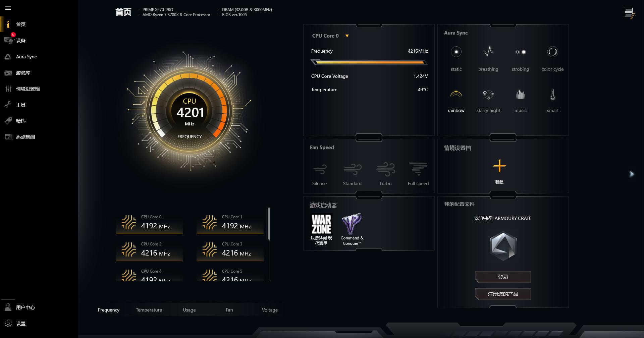The height and width of the screenshot is (338, 644).
Task: Expand the CPU Core 0 dropdown
Action: 347,36
